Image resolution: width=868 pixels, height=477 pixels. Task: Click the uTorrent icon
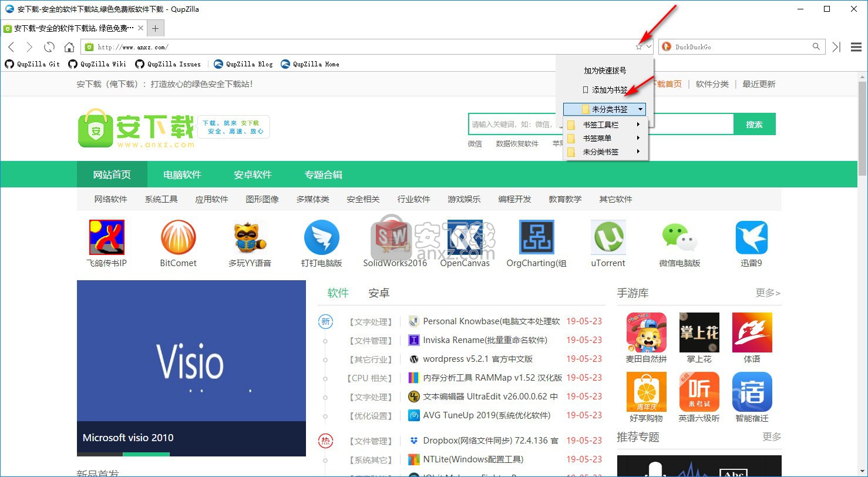608,237
